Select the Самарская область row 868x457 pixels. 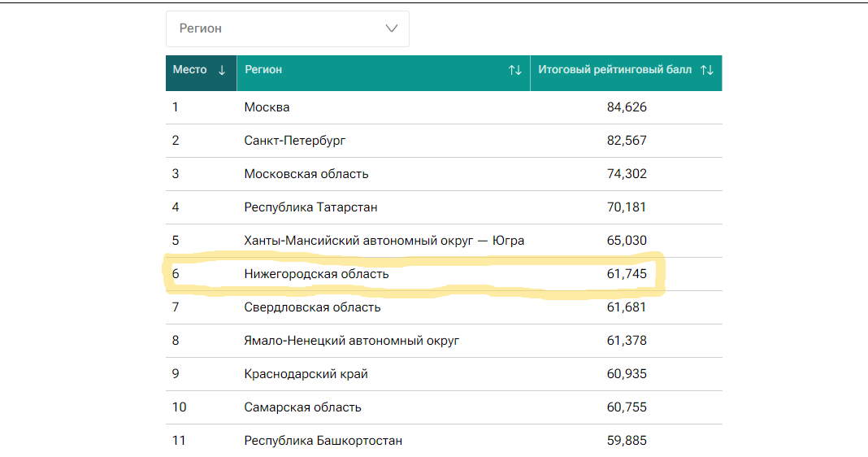pos(302,407)
